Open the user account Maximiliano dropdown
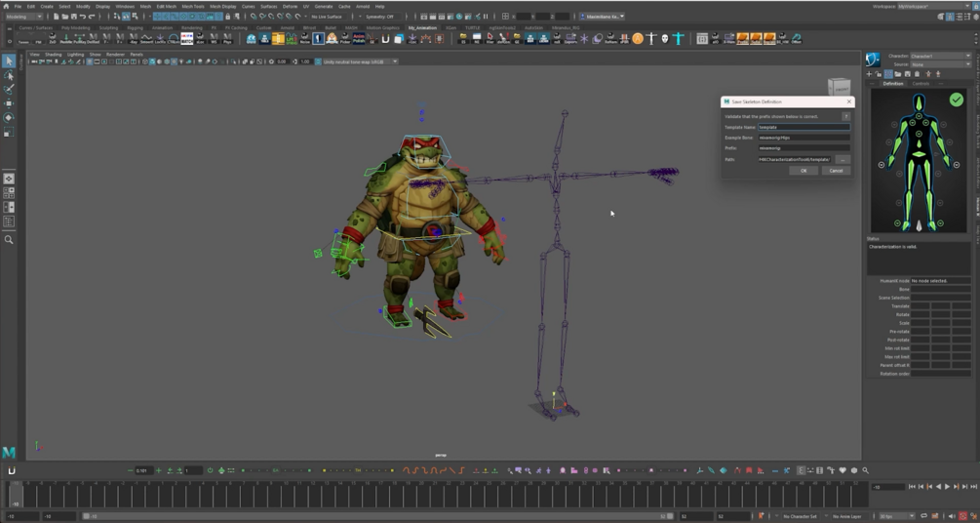 point(602,17)
